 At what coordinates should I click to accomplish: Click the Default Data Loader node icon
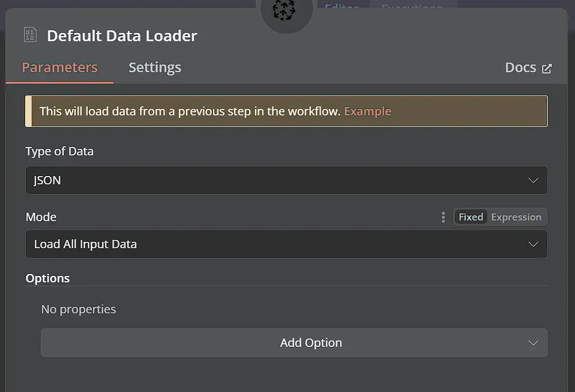click(x=30, y=35)
